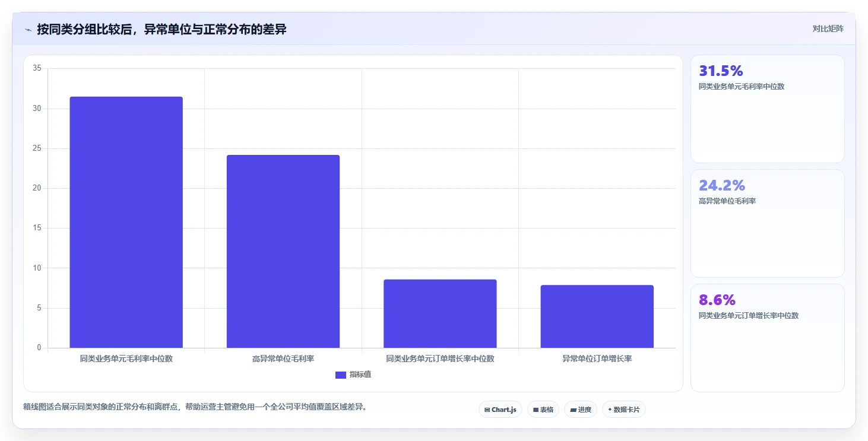The height and width of the screenshot is (441, 868).
Task: Click the y-axis tick label 10
Action: [37, 268]
